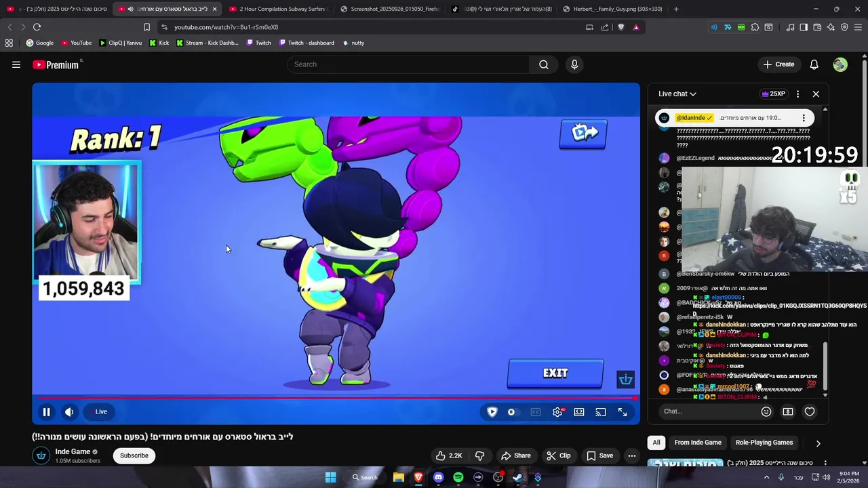
Task: Dislike this video
Action: coord(480,455)
